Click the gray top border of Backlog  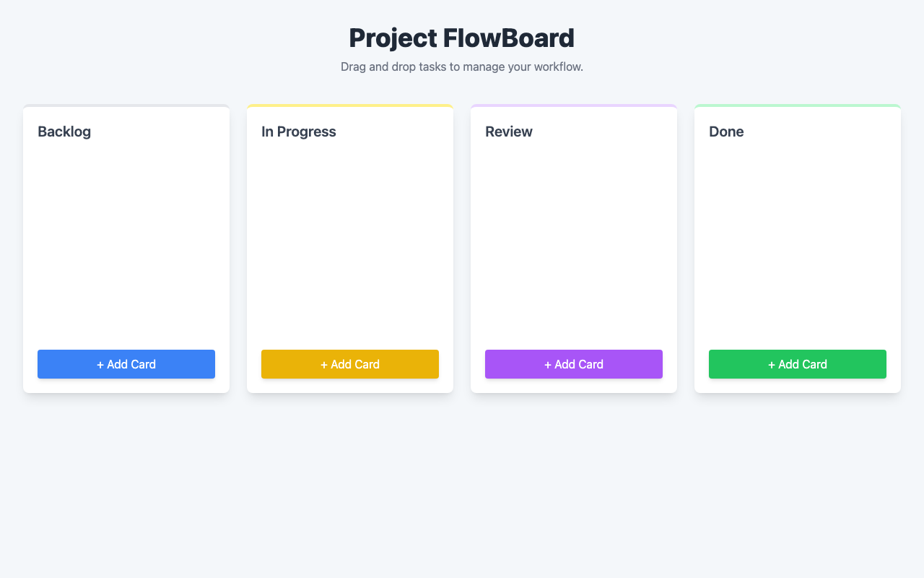click(x=126, y=106)
